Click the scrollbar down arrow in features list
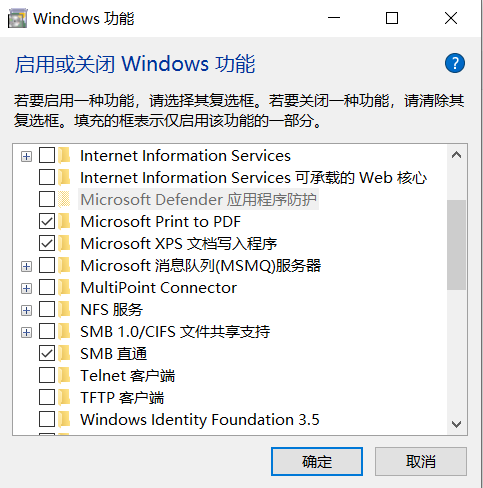Image resolution: width=483 pixels, height=488 pixels. pos(456,424)
